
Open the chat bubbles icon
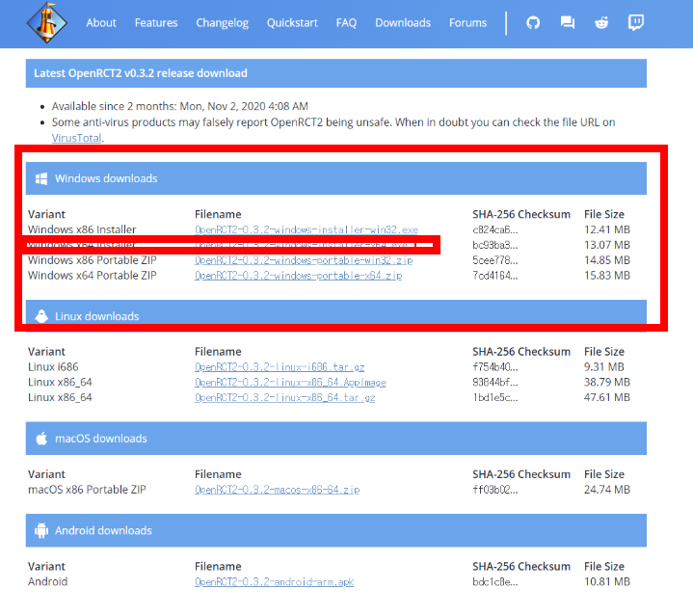pos(568,22)
